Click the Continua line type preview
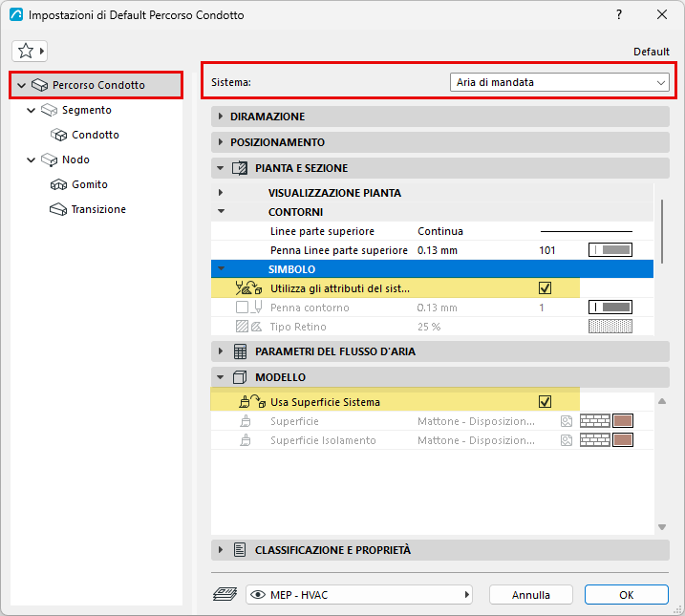The height and width of the screenshot is (616, 685). (587, 231)
